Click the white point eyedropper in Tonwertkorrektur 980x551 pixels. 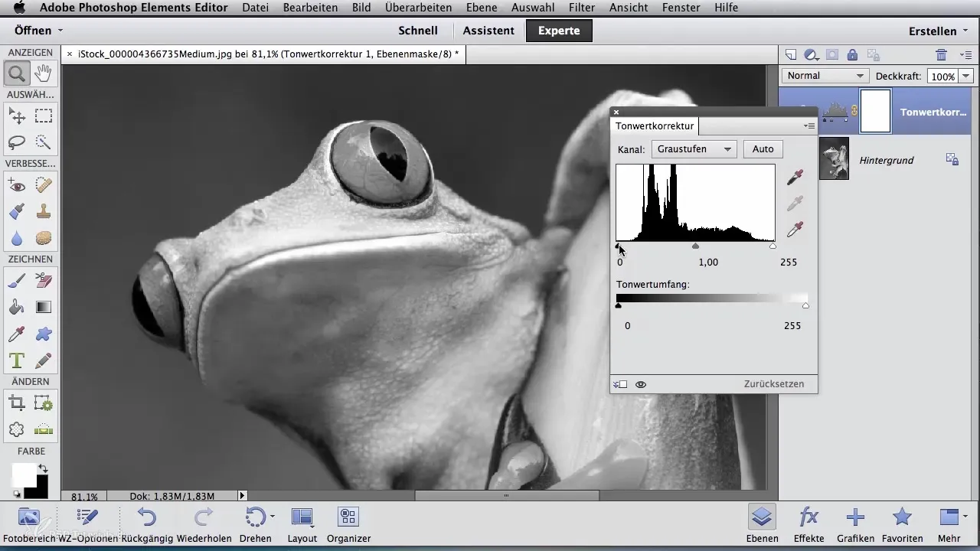pos(795,229)
